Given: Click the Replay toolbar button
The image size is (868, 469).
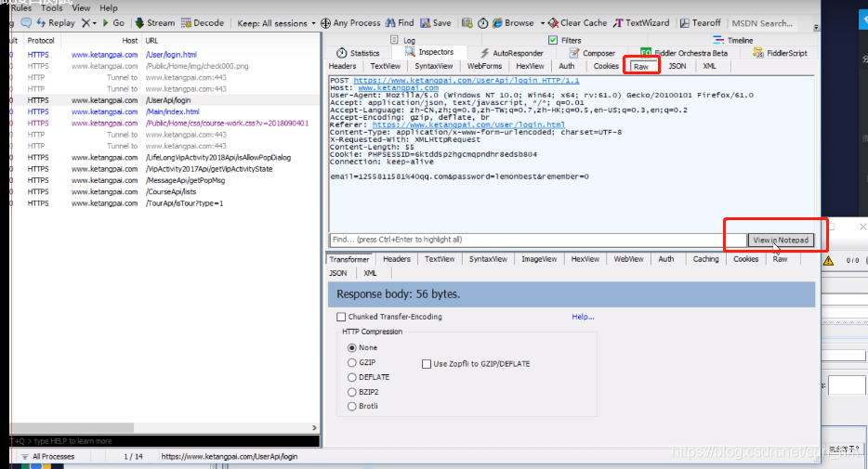Looking at the screenshot, I should coord(56,22).
